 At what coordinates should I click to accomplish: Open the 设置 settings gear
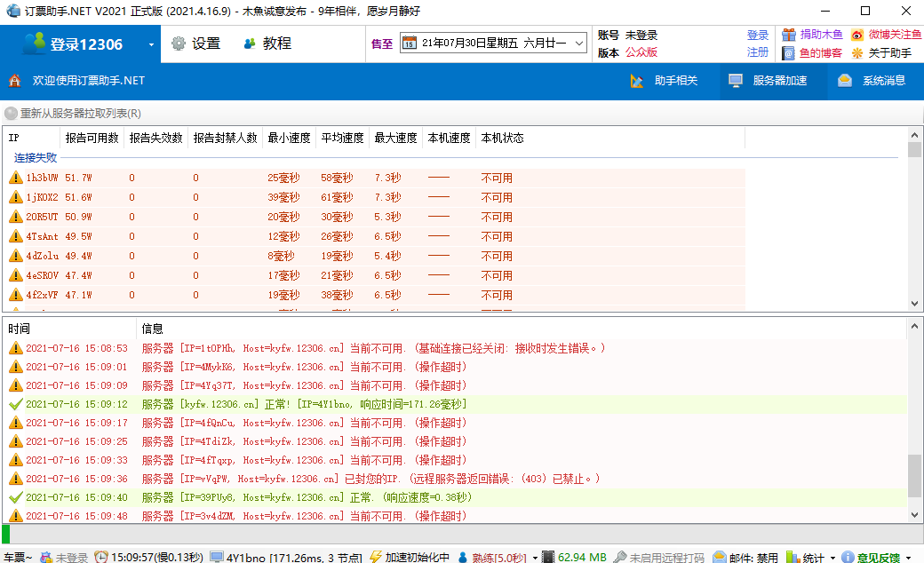(x=179, y=44)
